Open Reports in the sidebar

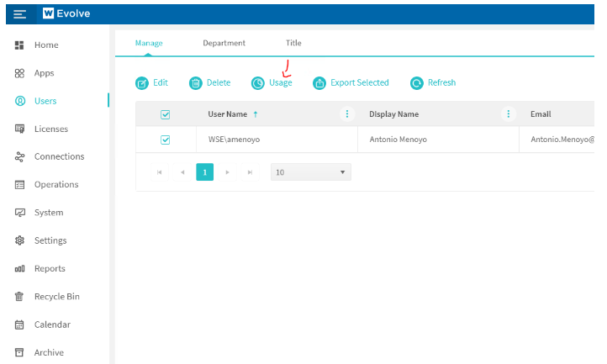[x=50, y=269]
